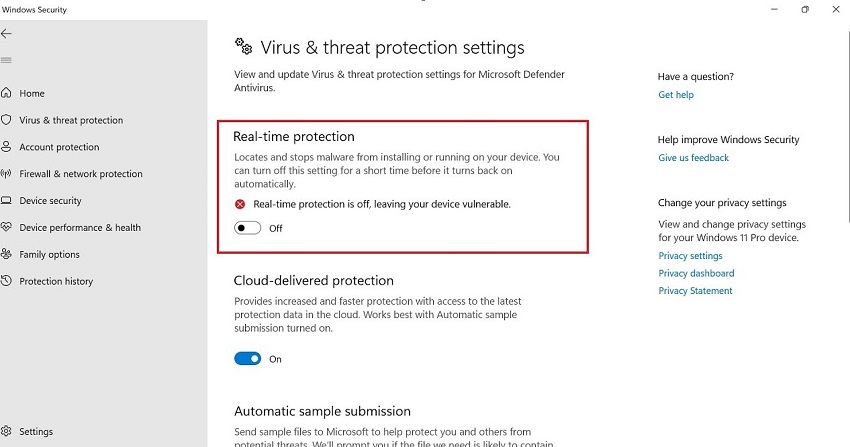This screenshot has width=850, height=447.
Task: Click the Home house icon
Action: click(x=7, y=93)
